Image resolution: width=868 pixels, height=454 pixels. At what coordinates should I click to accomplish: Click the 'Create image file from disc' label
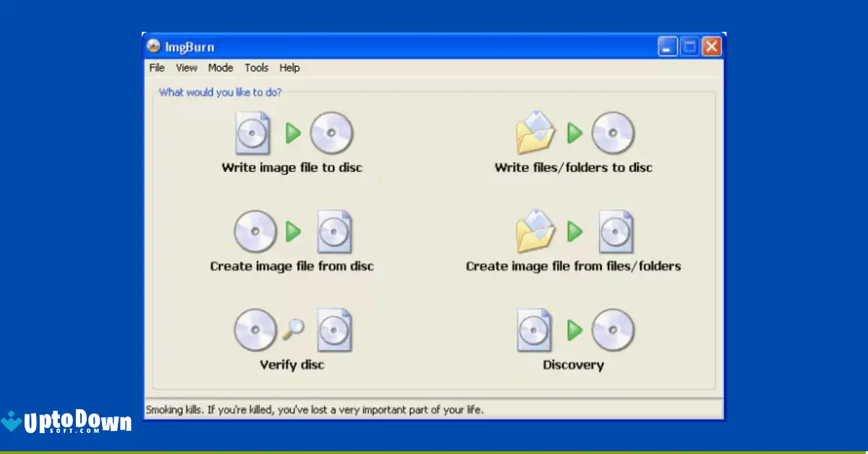pyautogui.click(x=292, y=266)
